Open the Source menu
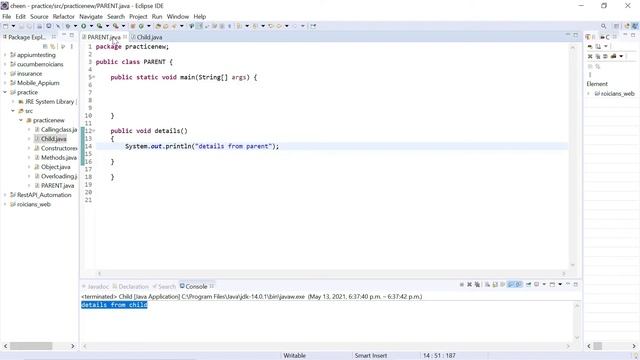 (39, 17)
